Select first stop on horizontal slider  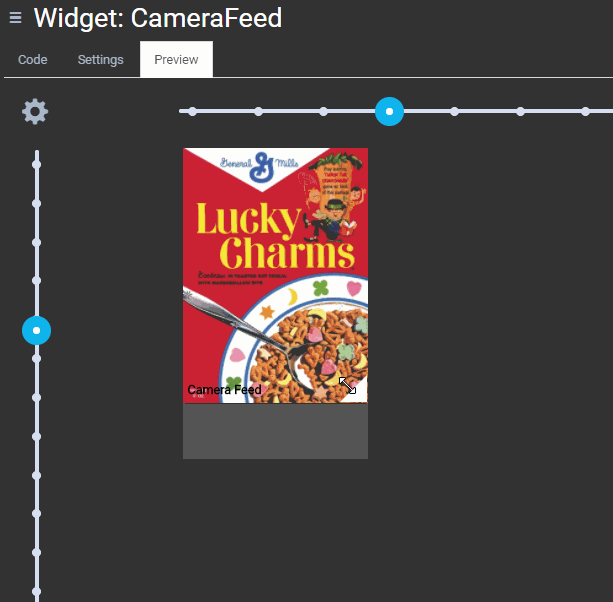(x=192, y=111)
